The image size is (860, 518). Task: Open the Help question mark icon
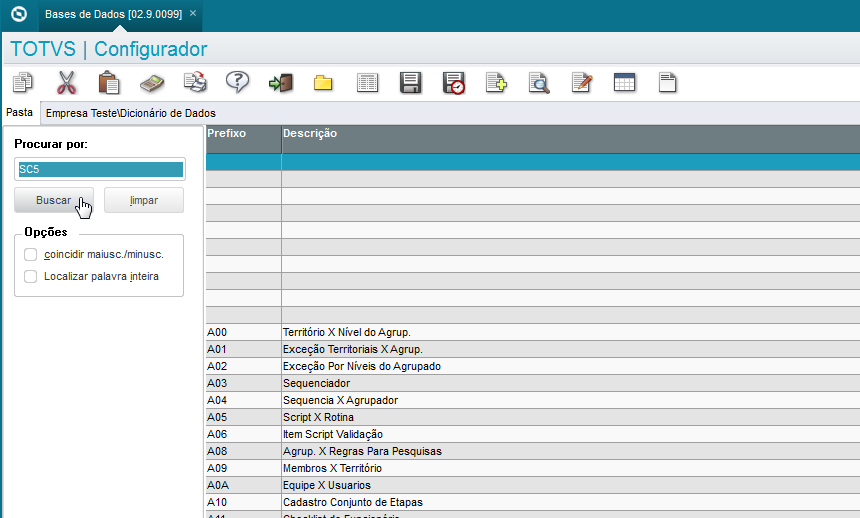(x=237, y=82)
